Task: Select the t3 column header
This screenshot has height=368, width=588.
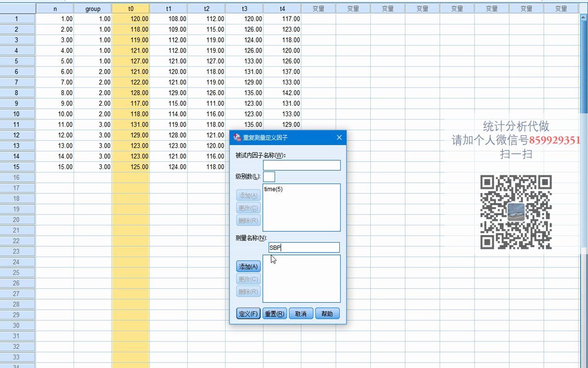Action: pyautogui.click(x=244, y=9)
